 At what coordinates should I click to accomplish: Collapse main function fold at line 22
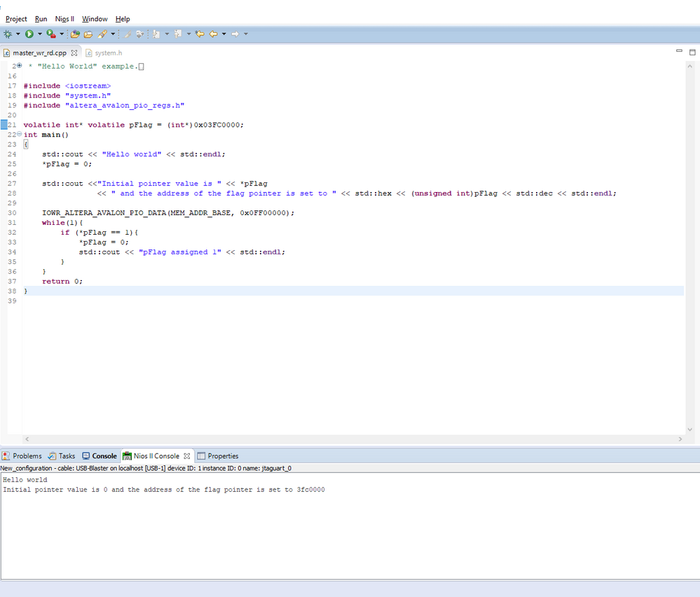pos(19,135)
